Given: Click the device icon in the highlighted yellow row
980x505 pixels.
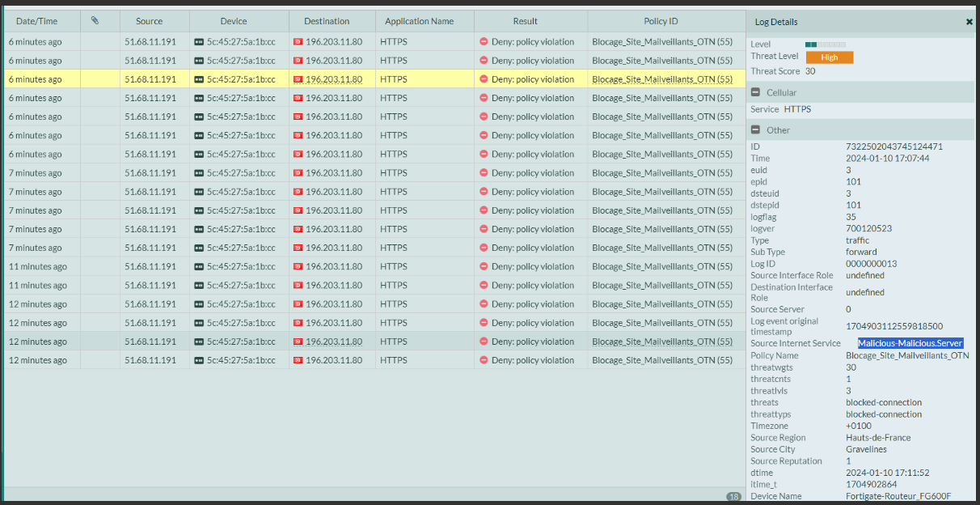Looking at the screenshot, I should [x=199, y=79].
